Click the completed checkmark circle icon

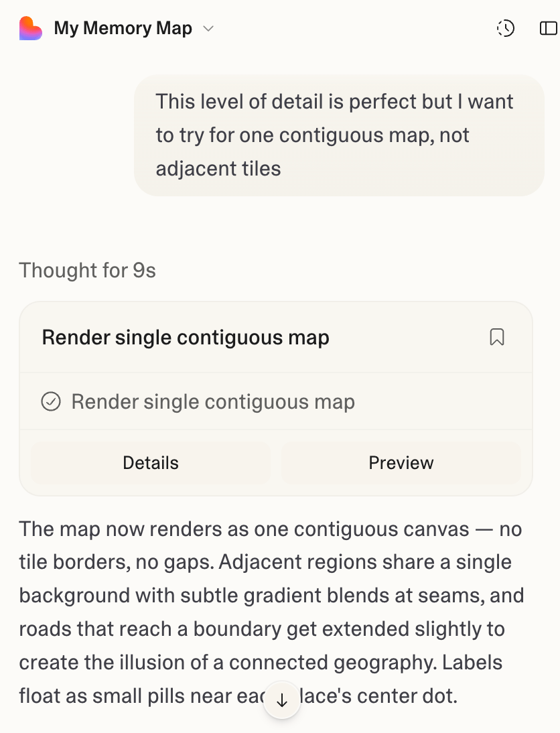tap(51, 401)
